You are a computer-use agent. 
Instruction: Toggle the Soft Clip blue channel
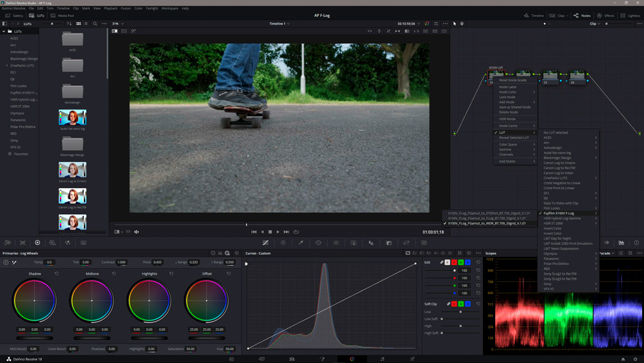tap(468, 304)
